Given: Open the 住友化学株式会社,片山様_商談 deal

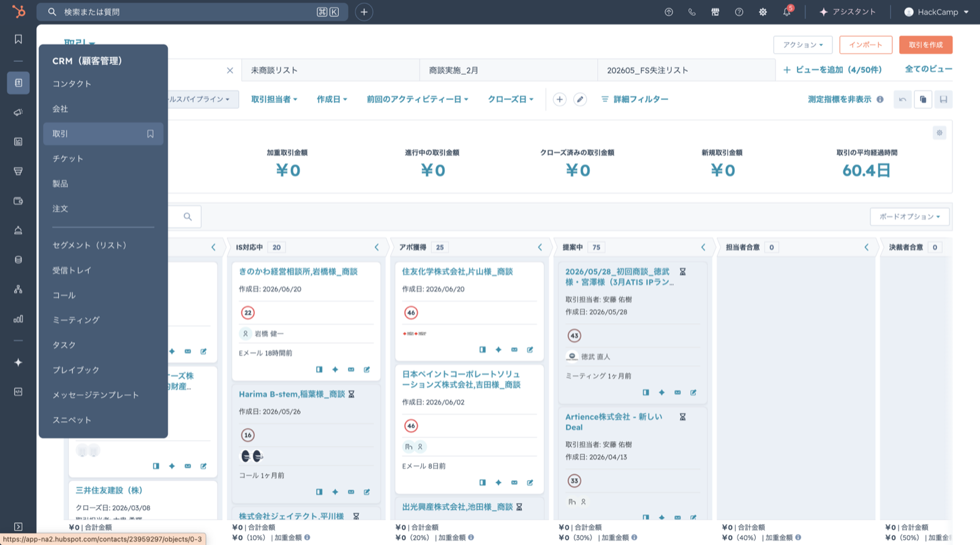Looking at the screenshot, I should (x=458, y=272).
